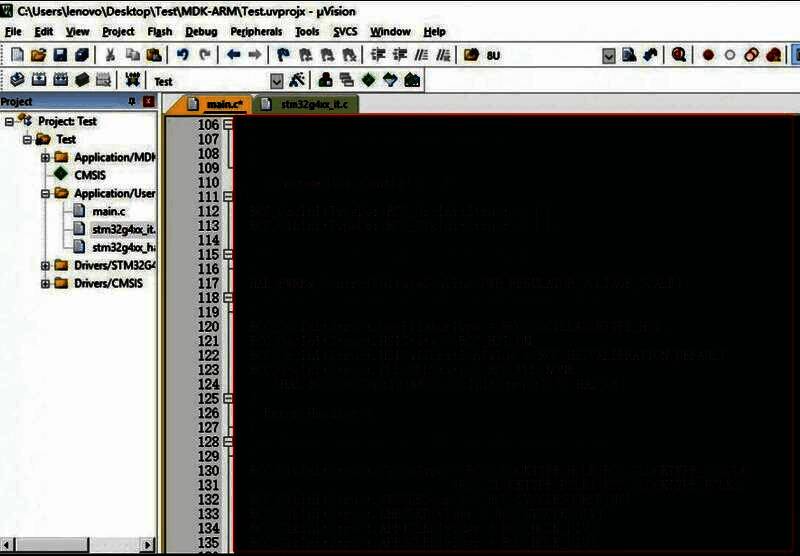
Task: Toggle the Project panel pin icon
Action: tap(131, 102)
